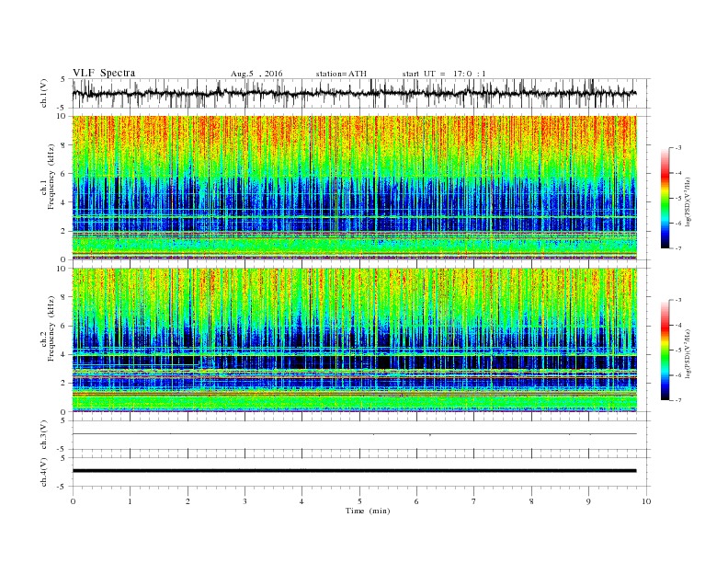Click time axis tick label "1"
This screenshot has width=728, height=563.
point(130,501)
